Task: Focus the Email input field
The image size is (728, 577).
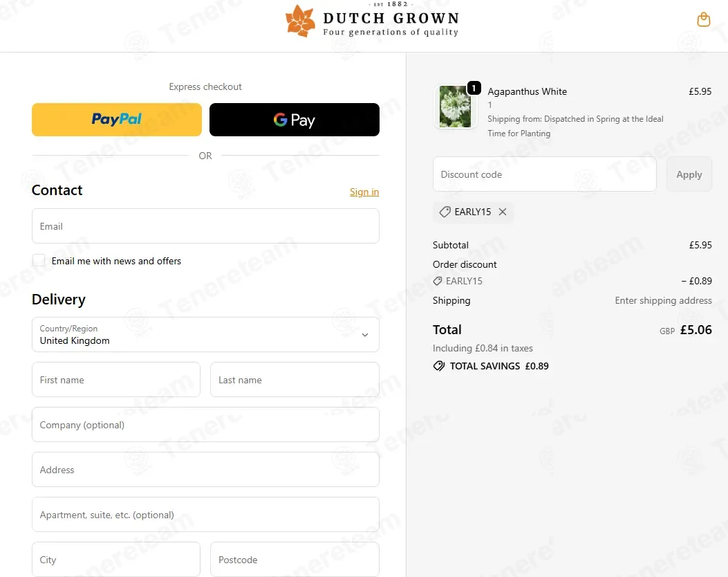Action: pyautogui.click(x=205, y=226)
